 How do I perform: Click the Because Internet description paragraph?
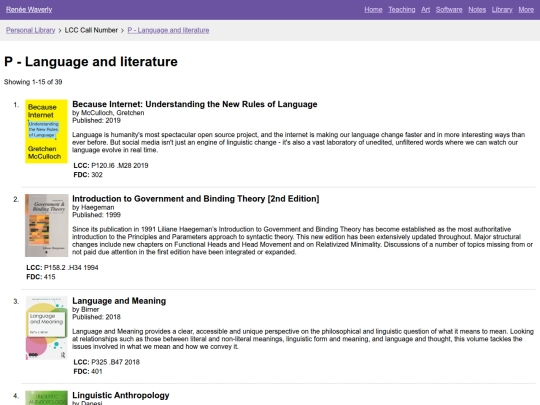[298, 142]
